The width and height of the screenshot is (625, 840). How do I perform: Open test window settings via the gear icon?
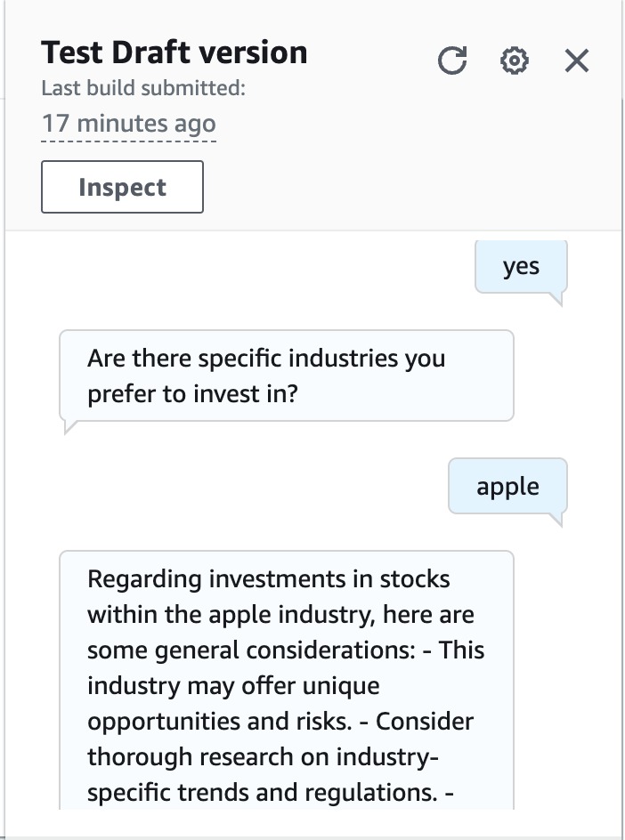[515, 61]
